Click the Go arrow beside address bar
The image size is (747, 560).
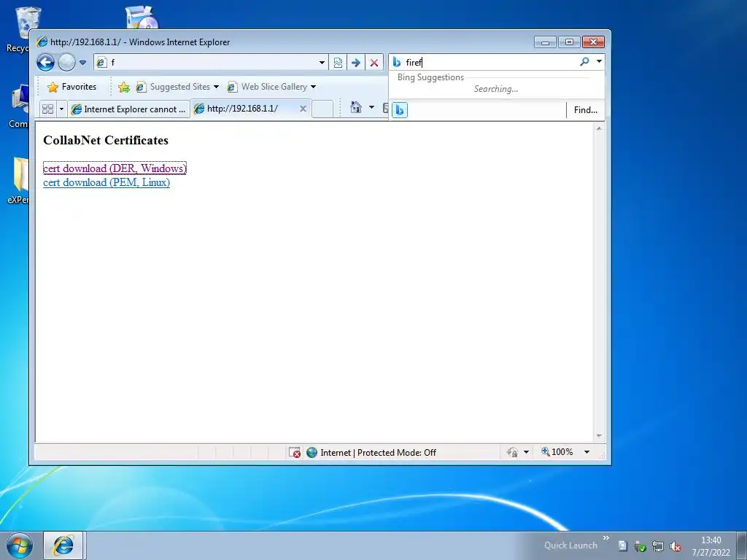tap(355, 63)
